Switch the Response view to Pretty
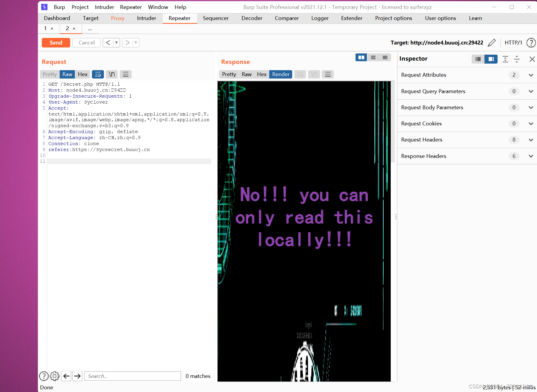 coord(229,74)
